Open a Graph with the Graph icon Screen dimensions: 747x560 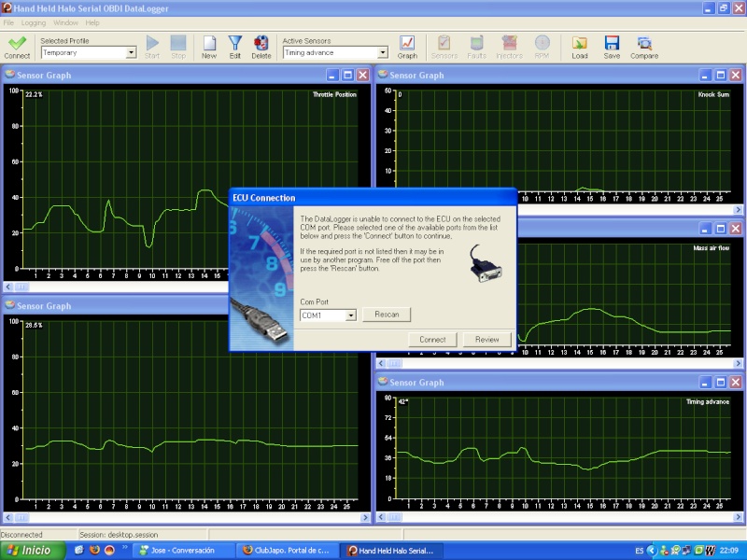407,48
